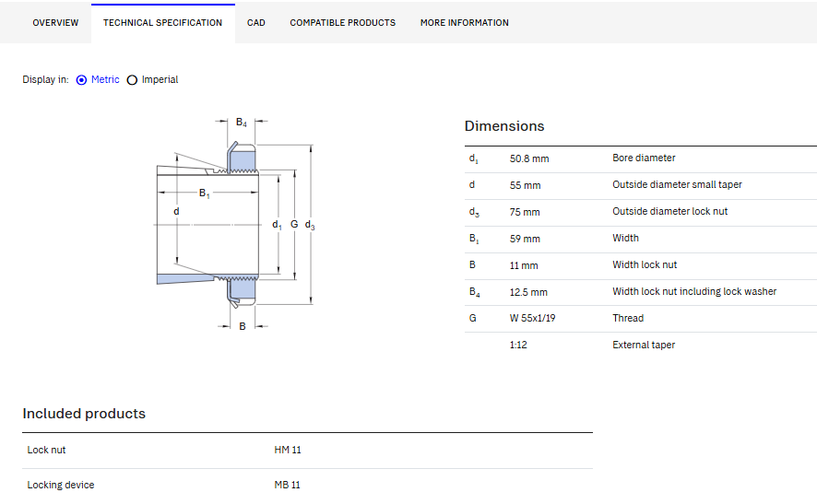The width and height of the screenshot is (817, 504).
Task: Click the B4 label in the drawing
Action: tap(242, 123)
